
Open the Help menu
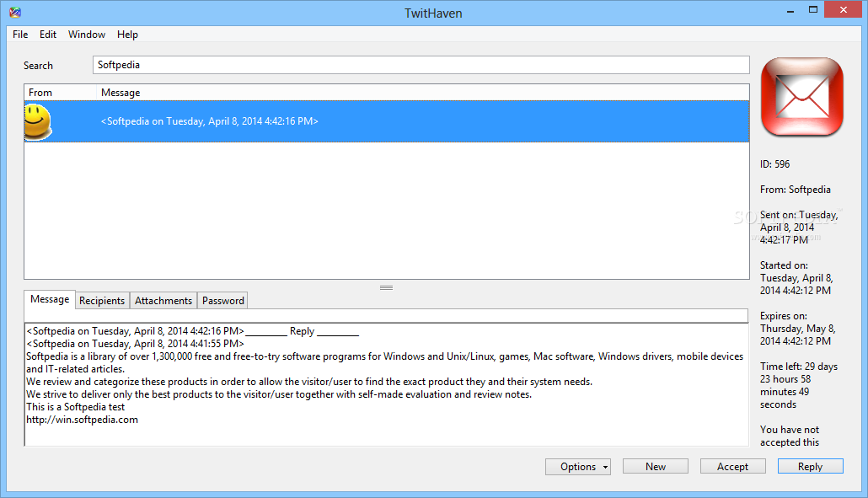127,35
